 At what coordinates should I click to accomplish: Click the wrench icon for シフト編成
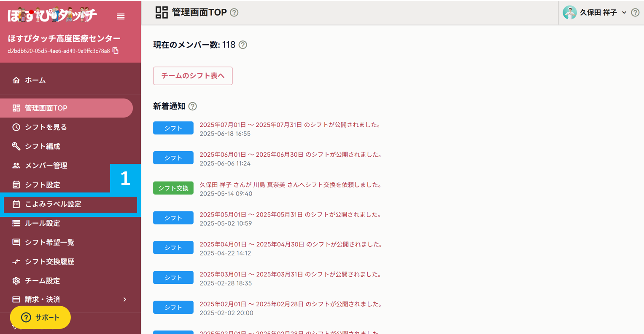pos(16,146)
